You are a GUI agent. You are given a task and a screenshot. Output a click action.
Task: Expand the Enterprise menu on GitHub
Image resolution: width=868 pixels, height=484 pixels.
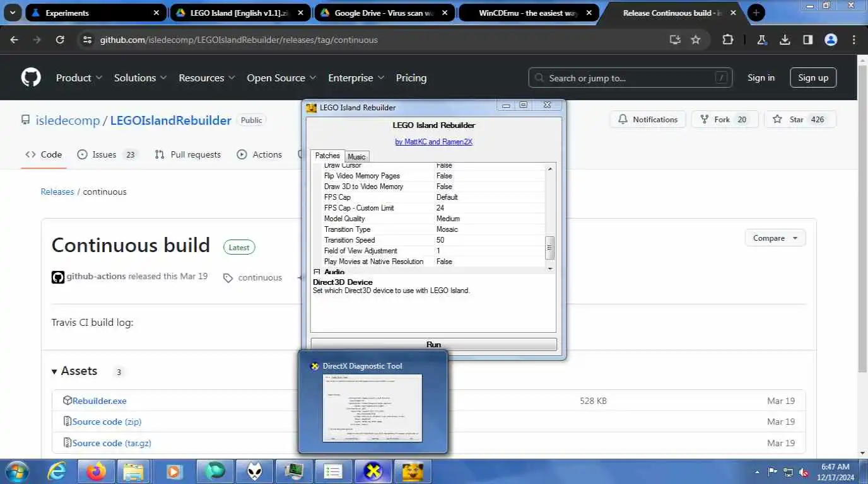[356, 78]
